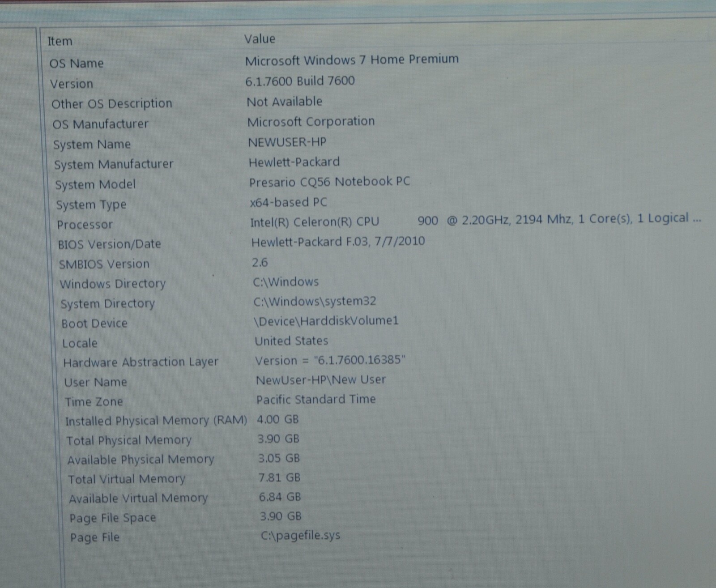Select the Available Physical Memory label
Image resolution: width=716 pixels, height=588 pixels.
[x=141, y=460]
